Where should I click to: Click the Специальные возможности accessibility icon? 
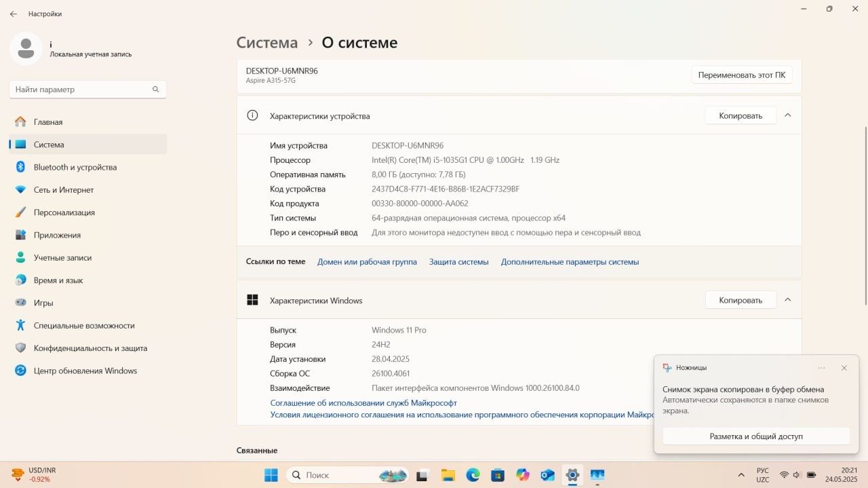pyautogui.click(x=20, y=325)
